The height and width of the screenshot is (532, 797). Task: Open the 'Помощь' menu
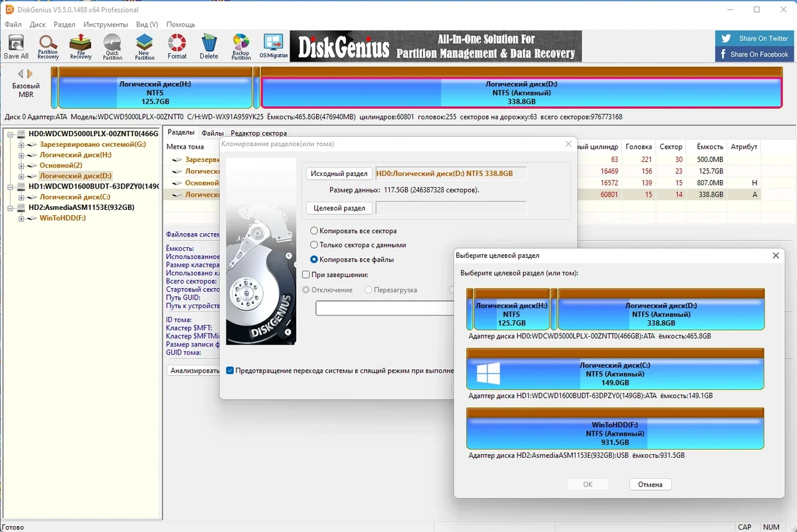(x=181, y=25)
